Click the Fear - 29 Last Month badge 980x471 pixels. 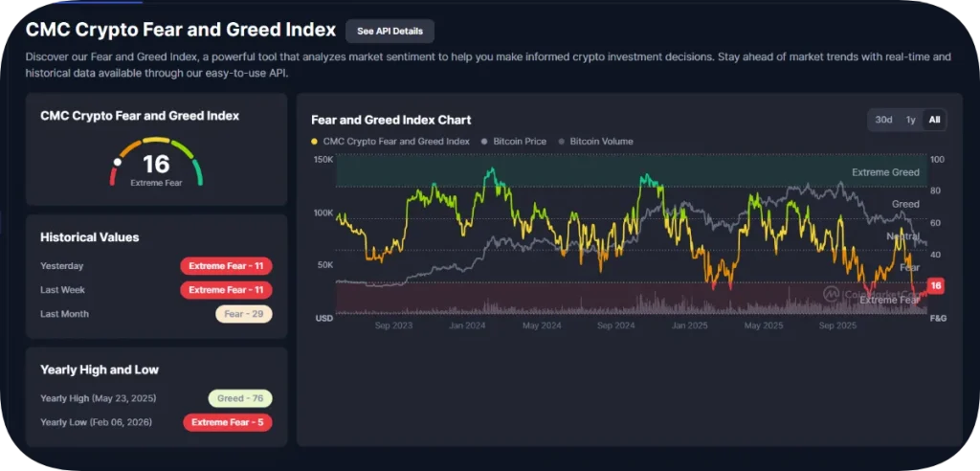pyautogui.click(x=244, y=314)
